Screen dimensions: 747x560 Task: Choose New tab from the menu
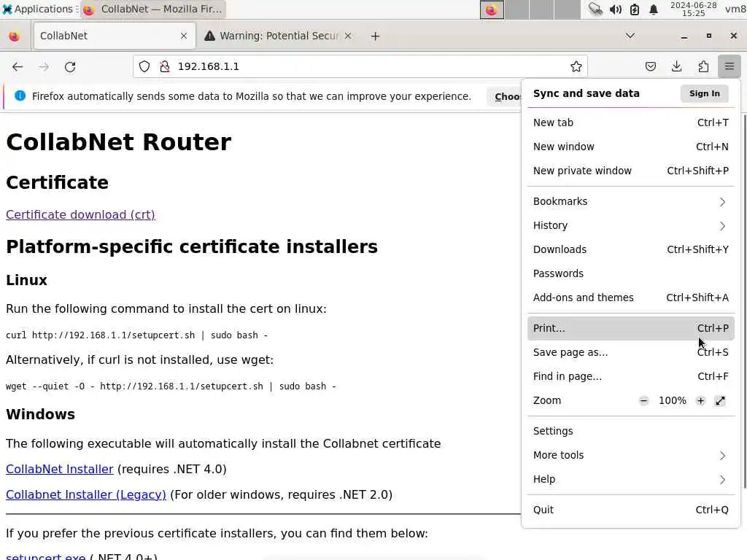(631, 122)
